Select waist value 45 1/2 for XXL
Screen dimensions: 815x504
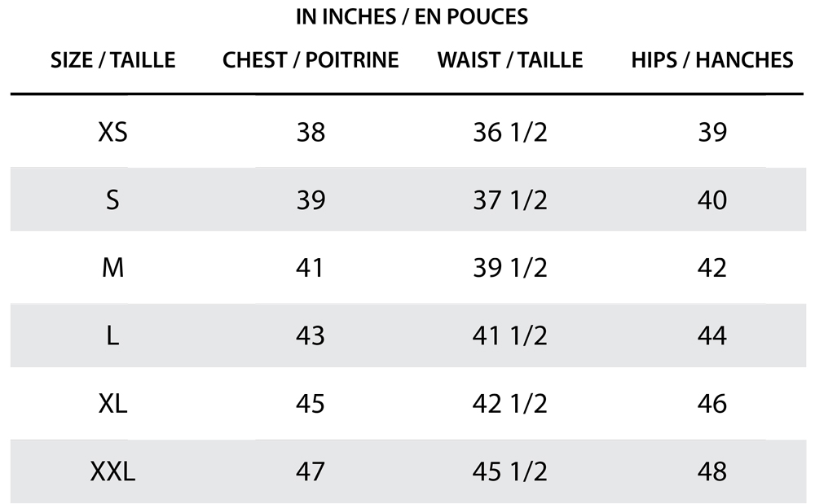coord(510,471)
